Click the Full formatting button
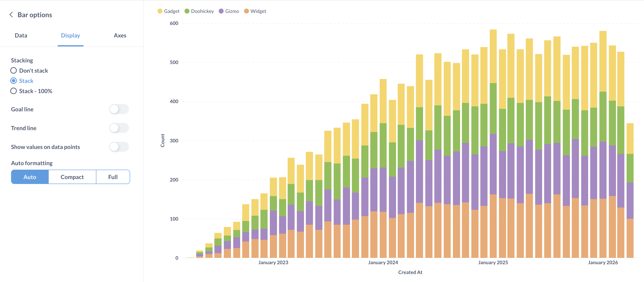Viewport: 644px width, 282px height. [x=113, y=177]
